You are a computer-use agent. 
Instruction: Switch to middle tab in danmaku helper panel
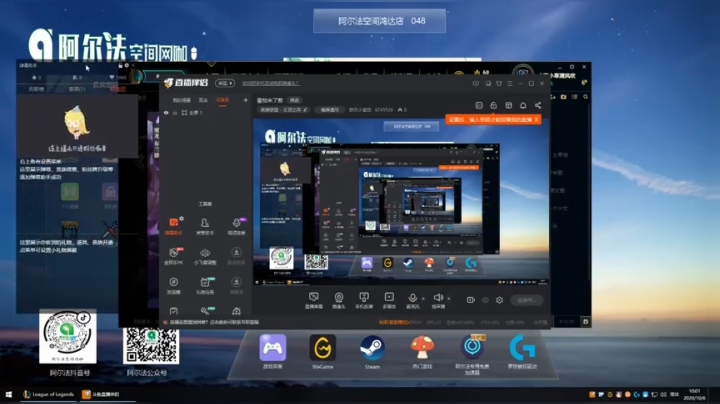point(77,89)
